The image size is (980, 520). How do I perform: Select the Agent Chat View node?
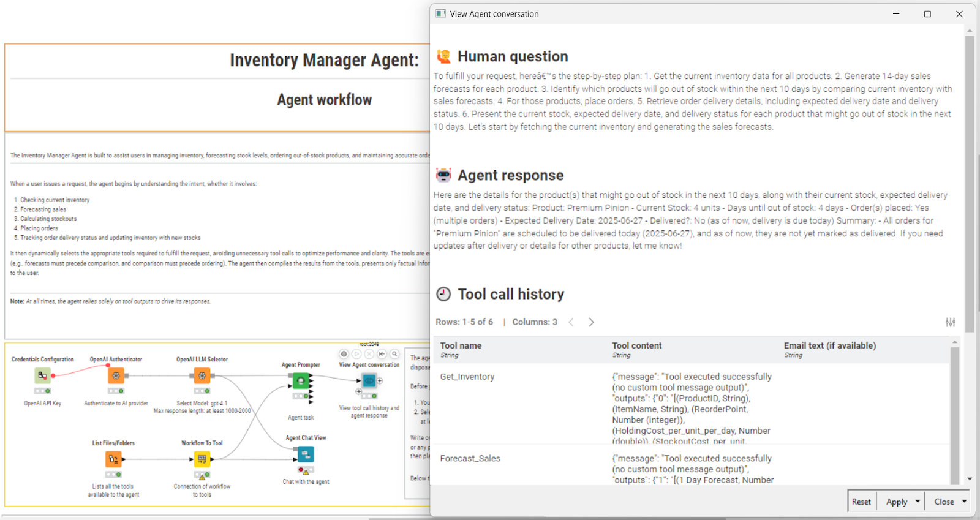click(306, 454)
